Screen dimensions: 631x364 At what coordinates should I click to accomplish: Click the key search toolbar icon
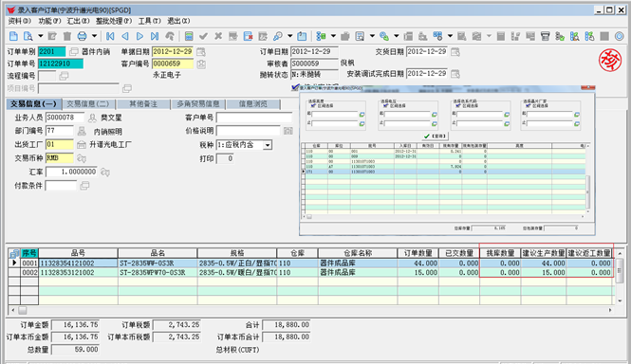tap(278, 36)
